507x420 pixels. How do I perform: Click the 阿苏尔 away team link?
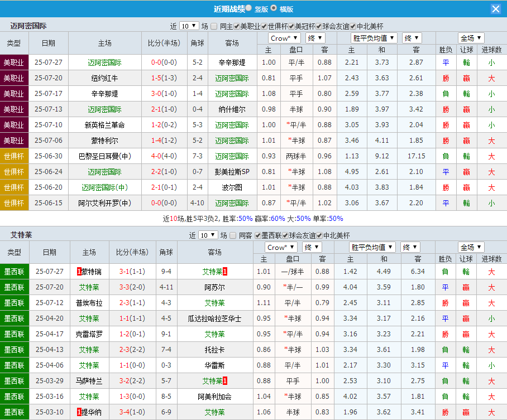(216, 288)
